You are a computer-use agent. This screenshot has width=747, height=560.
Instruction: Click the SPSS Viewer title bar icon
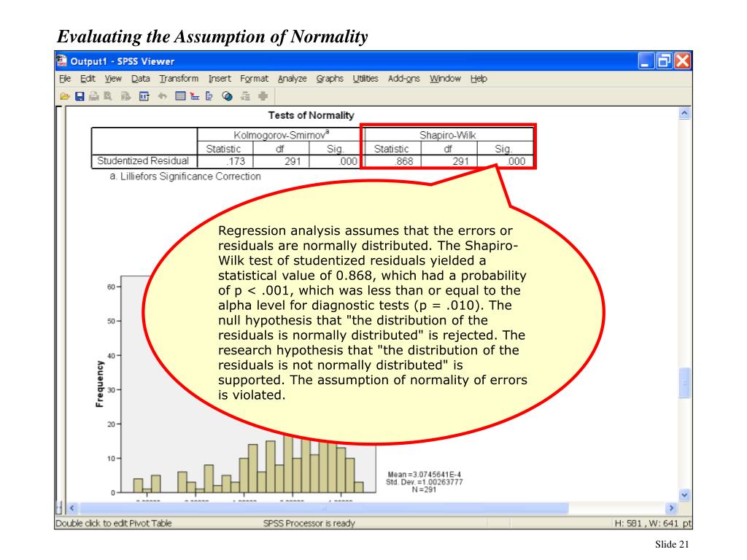coord(62,61)
